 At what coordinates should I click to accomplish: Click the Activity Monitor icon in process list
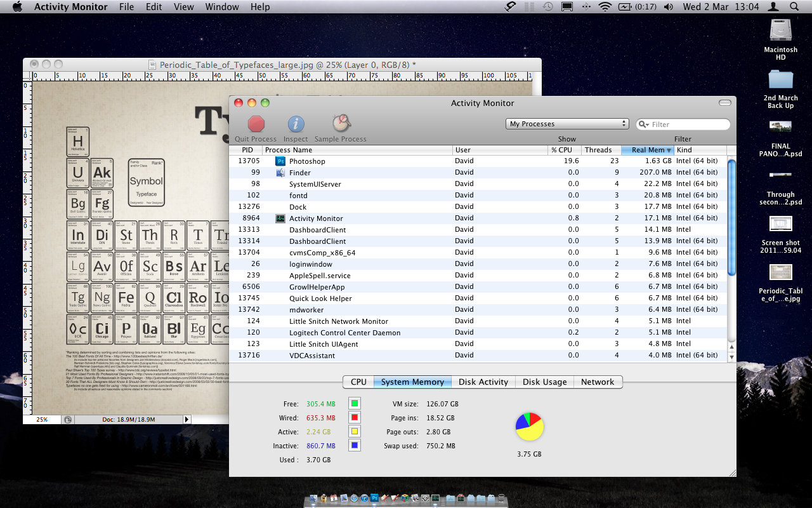pos(280,218)
